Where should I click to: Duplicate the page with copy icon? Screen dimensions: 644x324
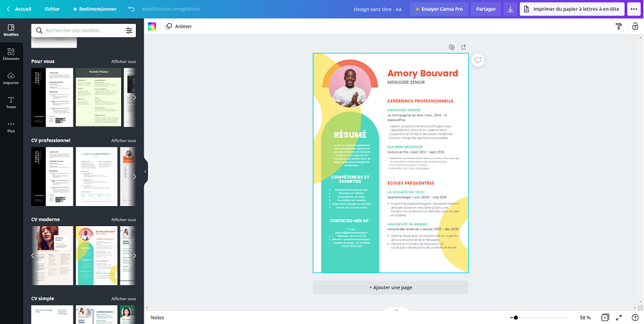[x=451, y=47]
